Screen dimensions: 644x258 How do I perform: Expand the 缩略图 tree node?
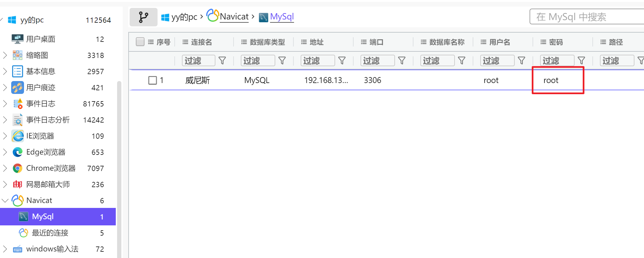(x=5, y=55)
